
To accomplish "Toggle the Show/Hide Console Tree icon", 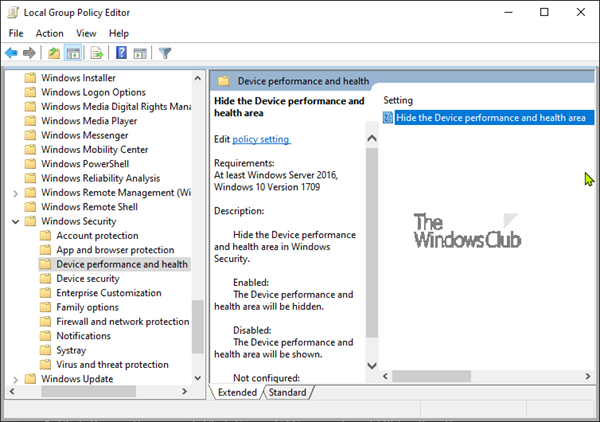I will pos(73,53).
